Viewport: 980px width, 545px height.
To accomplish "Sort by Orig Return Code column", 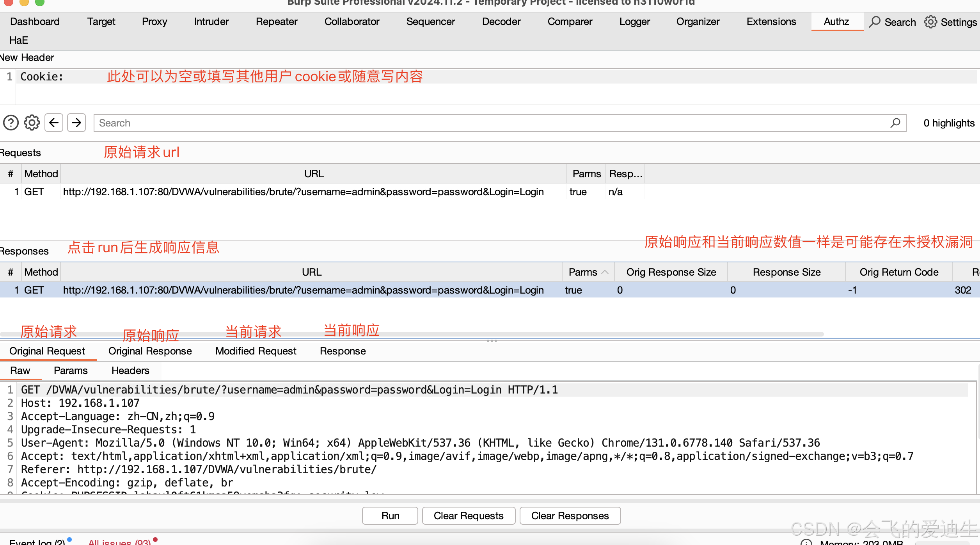I will [x=899, y=272].
